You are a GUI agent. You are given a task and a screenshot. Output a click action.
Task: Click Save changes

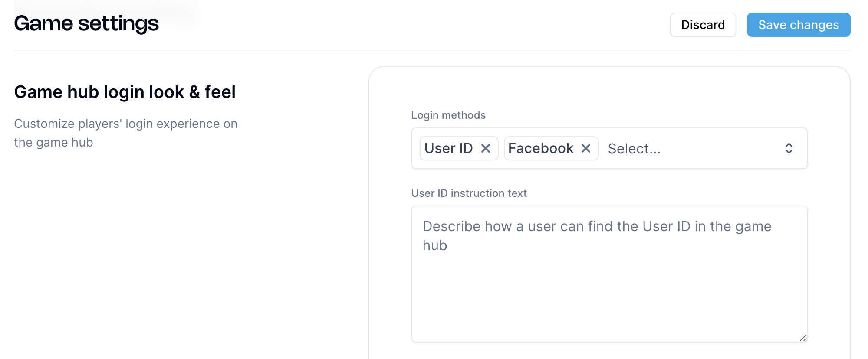(798, 25)
